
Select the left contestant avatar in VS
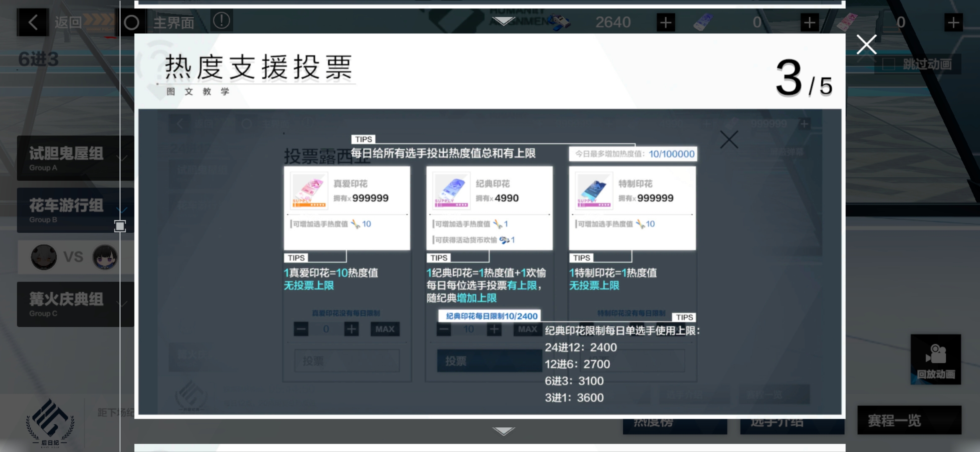44,257
